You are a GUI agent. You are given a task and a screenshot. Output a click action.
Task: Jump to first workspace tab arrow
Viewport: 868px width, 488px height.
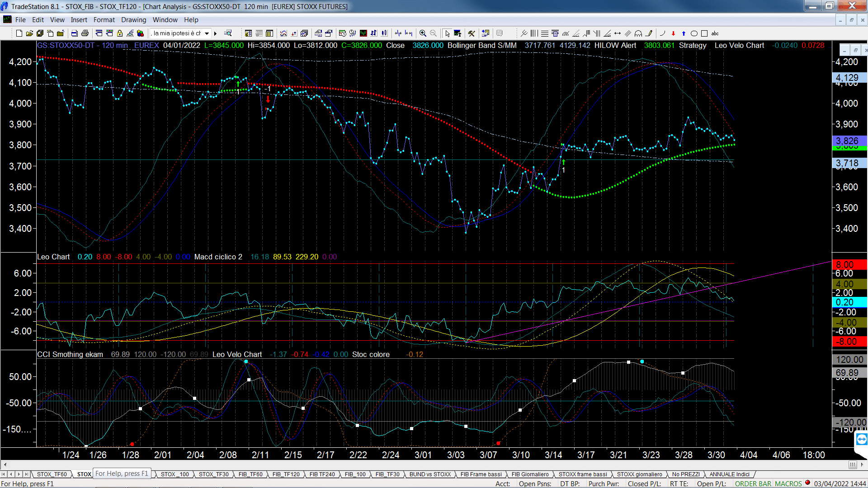(4, 474)
